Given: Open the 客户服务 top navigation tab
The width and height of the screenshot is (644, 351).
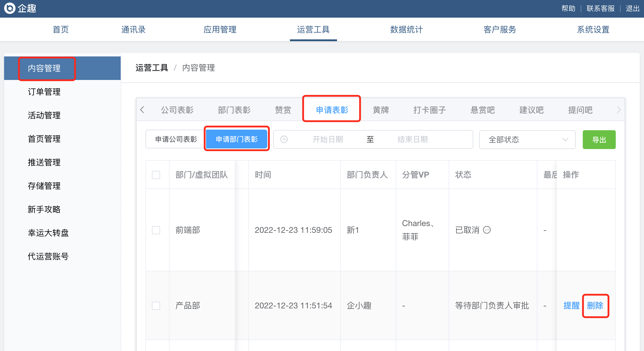Looking at the screenshot, I should (500, 29).
